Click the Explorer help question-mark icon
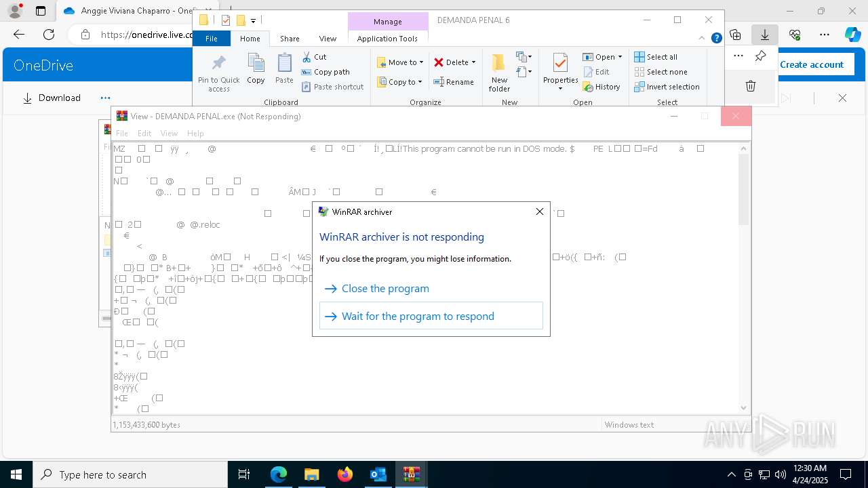 pos(716,38)
